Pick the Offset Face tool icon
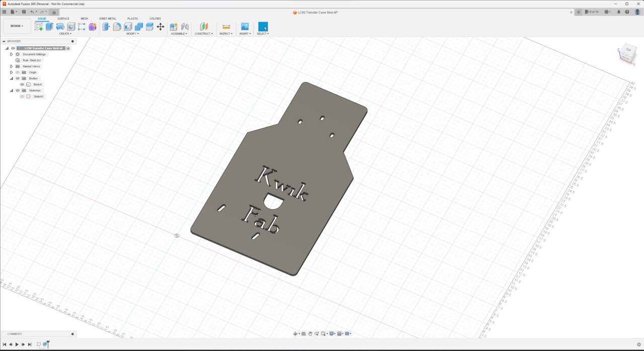The height and width of the screenshot is (351, 644). pos(150,27)
